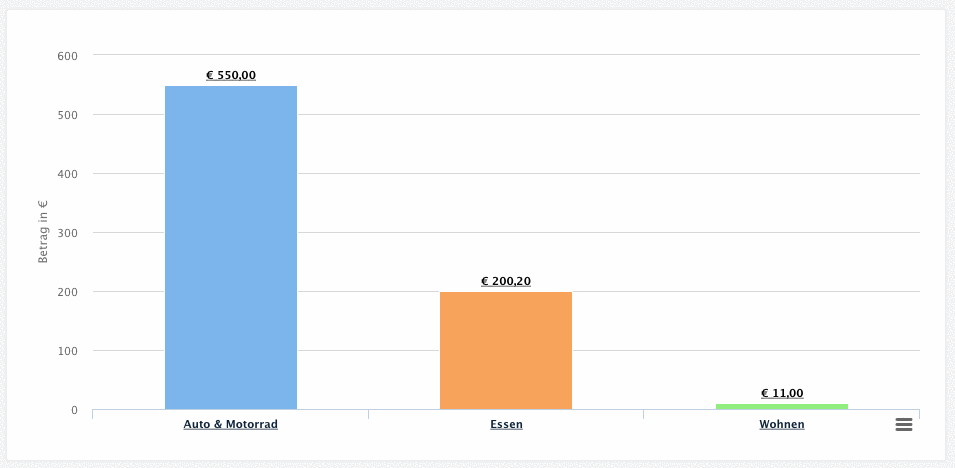Click the 400 y-axis tick label
The height and width of the screenshot is (468, 955).
click(x=67, y=174)
